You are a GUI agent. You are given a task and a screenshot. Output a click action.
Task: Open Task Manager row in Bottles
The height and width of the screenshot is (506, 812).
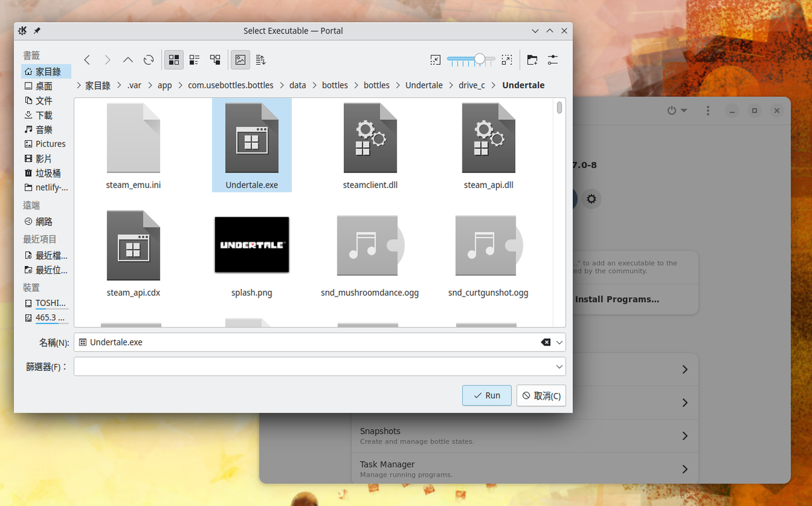pyautogui.click(x=525, y=469)
